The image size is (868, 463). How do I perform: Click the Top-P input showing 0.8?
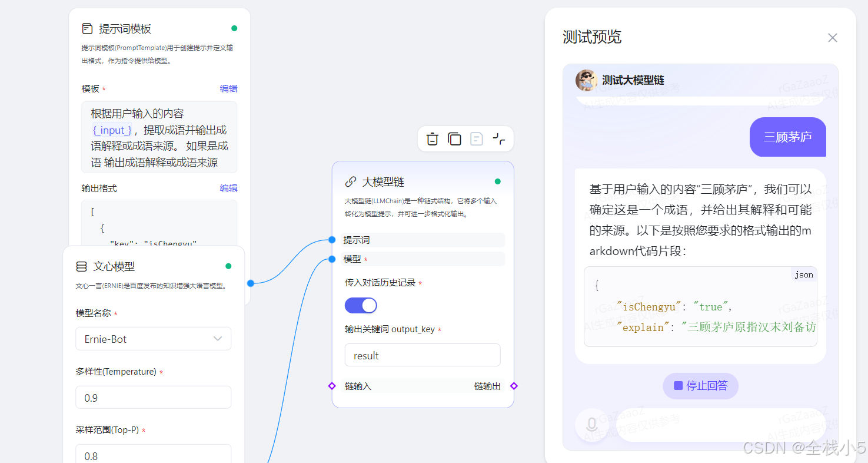153,454
